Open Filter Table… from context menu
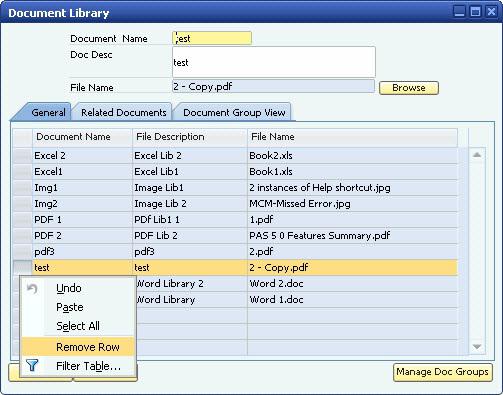 (78, 366)
